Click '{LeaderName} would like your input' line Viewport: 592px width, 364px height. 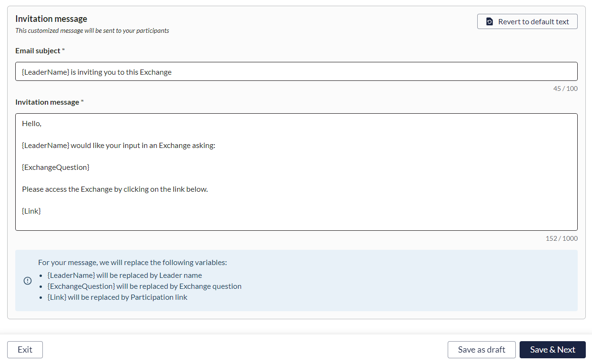pos(119,146)
